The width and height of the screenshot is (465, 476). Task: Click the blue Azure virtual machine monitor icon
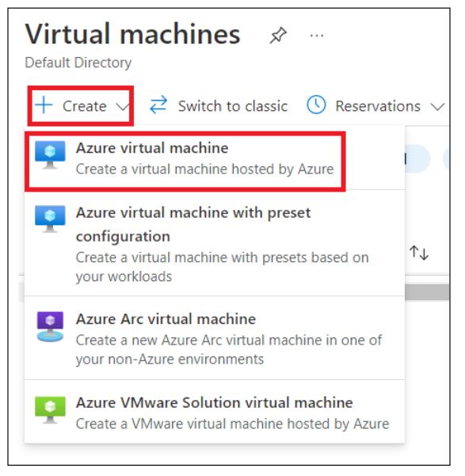pyautogui.click(x=50, y=154)
